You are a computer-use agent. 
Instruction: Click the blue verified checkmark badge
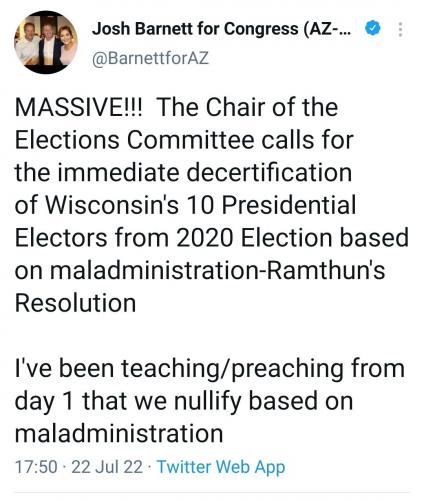[373, 28]
